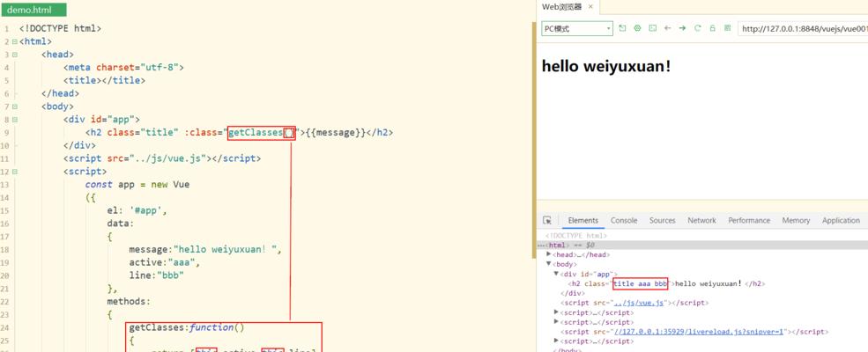
Task: Reload the built-in browser page
Action: tap(698, 28)
